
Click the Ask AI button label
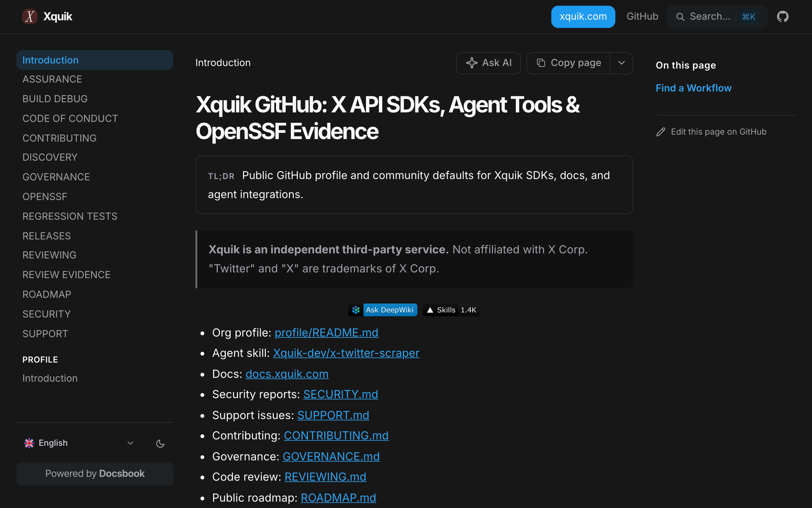(x=497, y=63)
